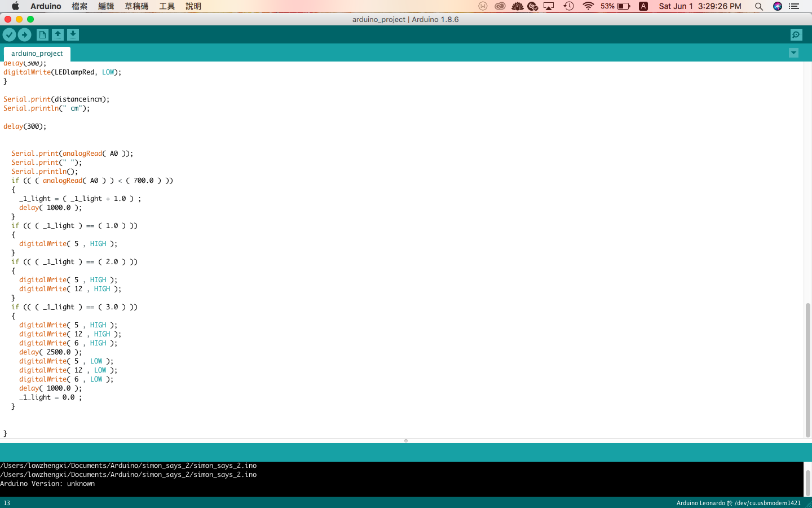Viewport: 812px width, 508px height.
Task: Click the WeChat menu bar icon
Action: point(533,6)
